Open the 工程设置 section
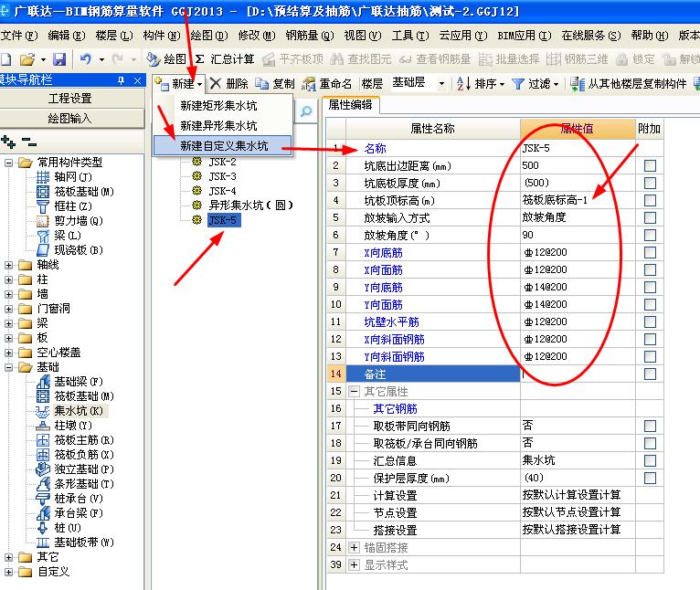This screenshot has width=700, height=590. 70,99
